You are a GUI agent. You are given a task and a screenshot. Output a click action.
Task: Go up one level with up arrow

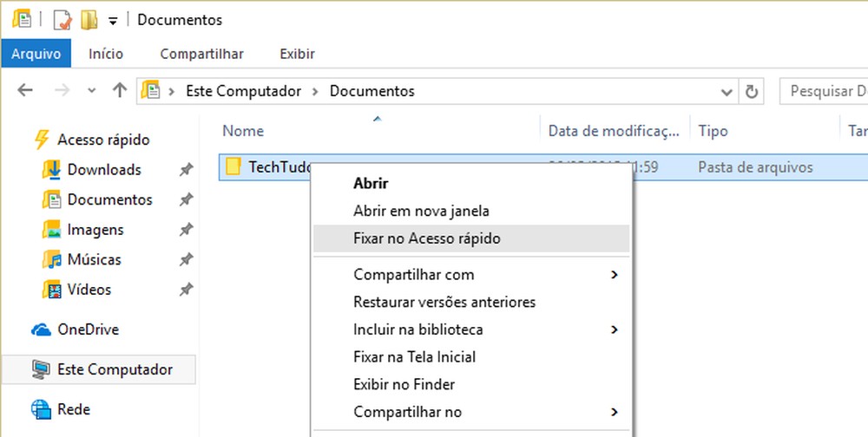120,90
